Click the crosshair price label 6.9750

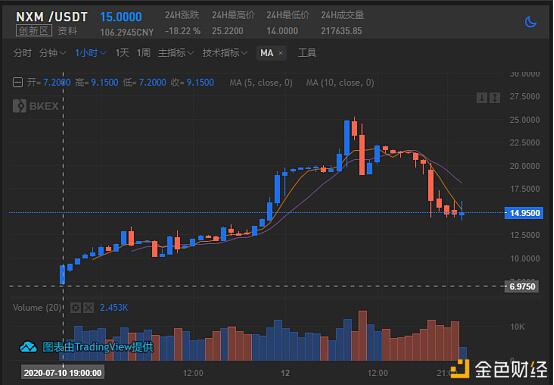coord(522,286)
